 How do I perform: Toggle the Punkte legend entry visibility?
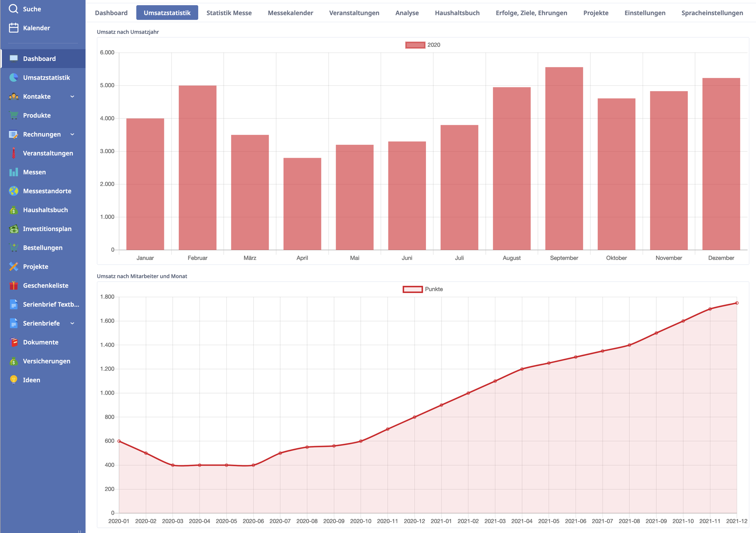tap(424, 289)
